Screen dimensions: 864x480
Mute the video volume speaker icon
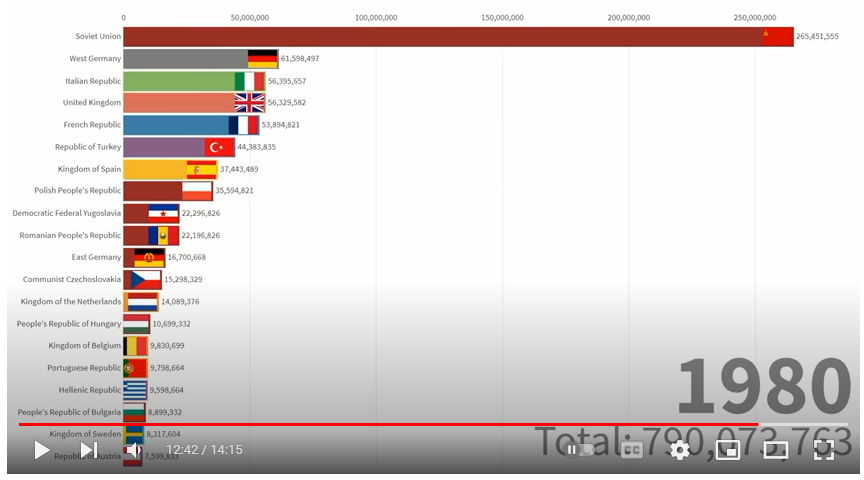133,450
